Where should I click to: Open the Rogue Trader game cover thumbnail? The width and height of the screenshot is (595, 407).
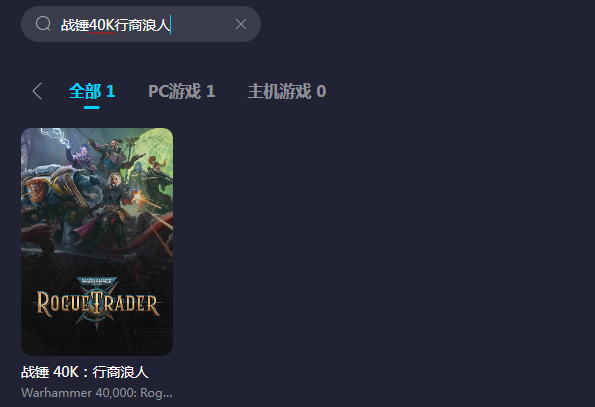[x=97, y=242]
